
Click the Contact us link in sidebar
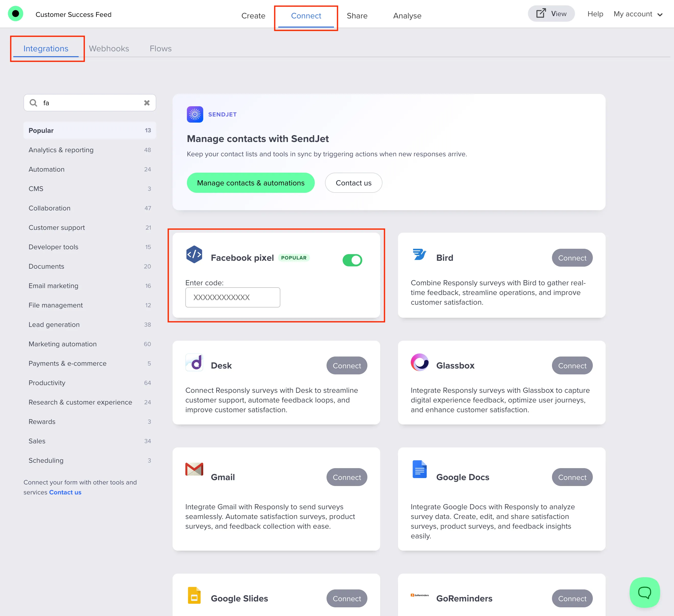pos(65,492)
